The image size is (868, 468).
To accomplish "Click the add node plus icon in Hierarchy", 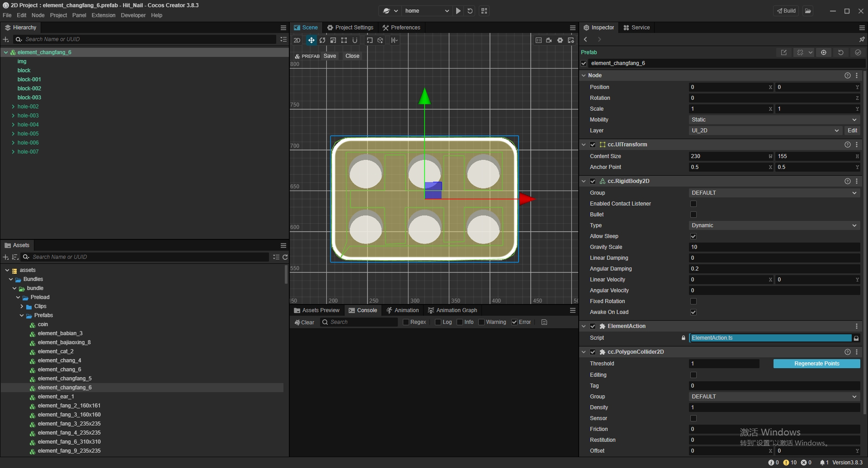I will (x=6, y=39).
